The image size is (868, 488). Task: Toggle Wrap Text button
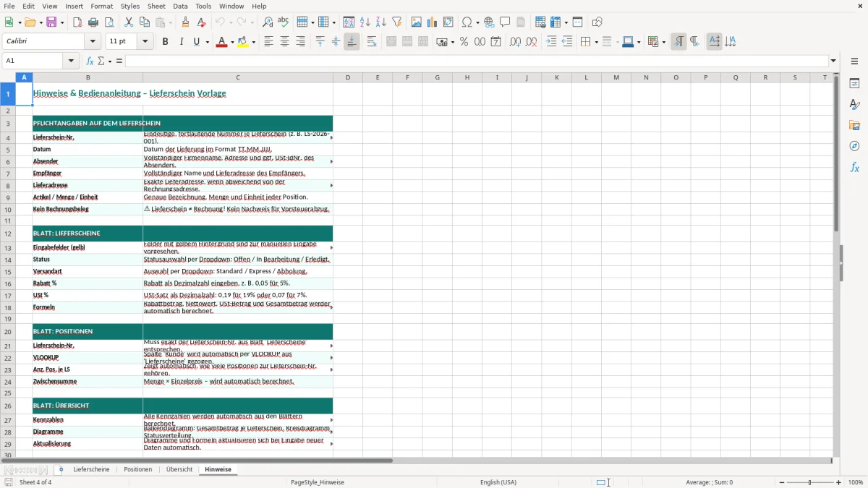point(372,42)
